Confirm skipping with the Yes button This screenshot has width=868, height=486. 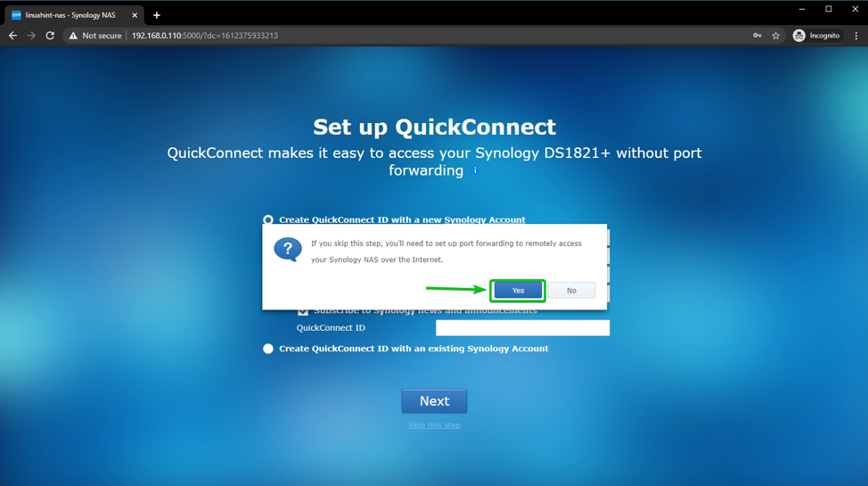click(x=518, y=291)
